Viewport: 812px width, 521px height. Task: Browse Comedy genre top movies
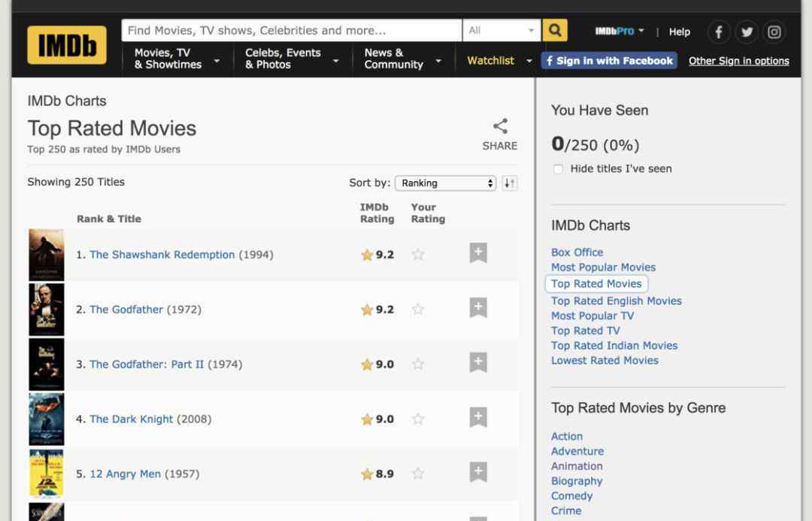click(x=571, y=496)
